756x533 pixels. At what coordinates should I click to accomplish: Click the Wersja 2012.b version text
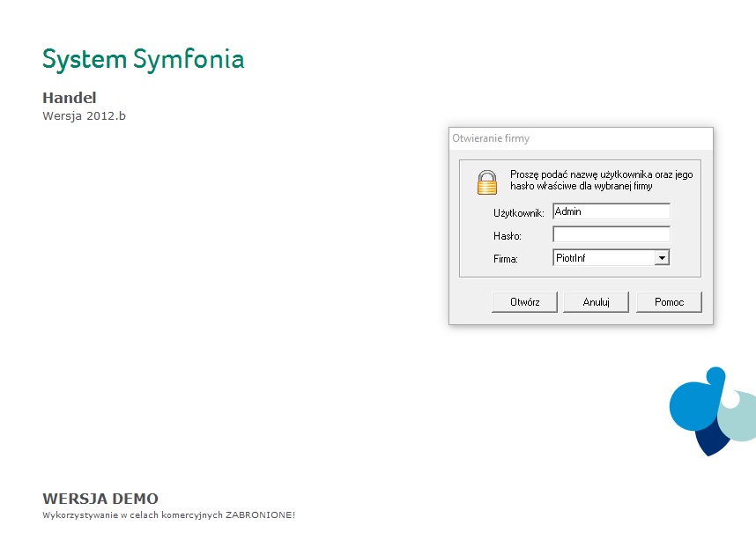click(84, 116)
